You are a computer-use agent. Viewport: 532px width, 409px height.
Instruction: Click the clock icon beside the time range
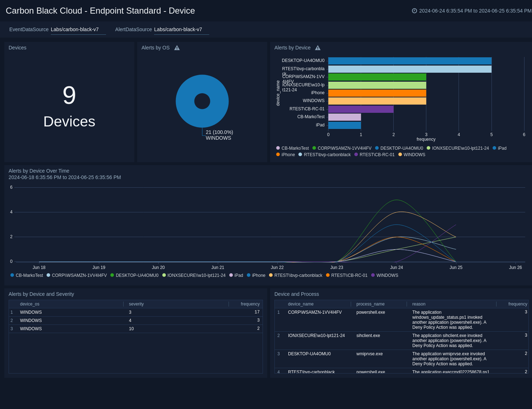coord(414,11)
